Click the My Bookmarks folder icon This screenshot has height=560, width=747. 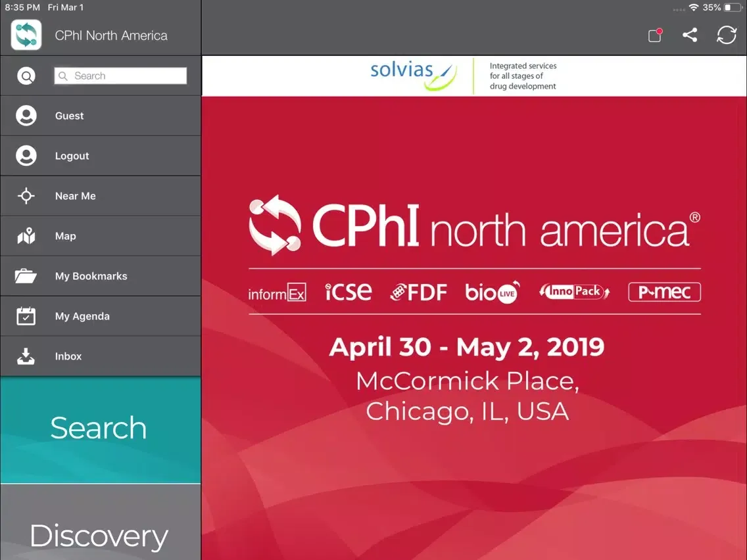(x=26, y=275)
